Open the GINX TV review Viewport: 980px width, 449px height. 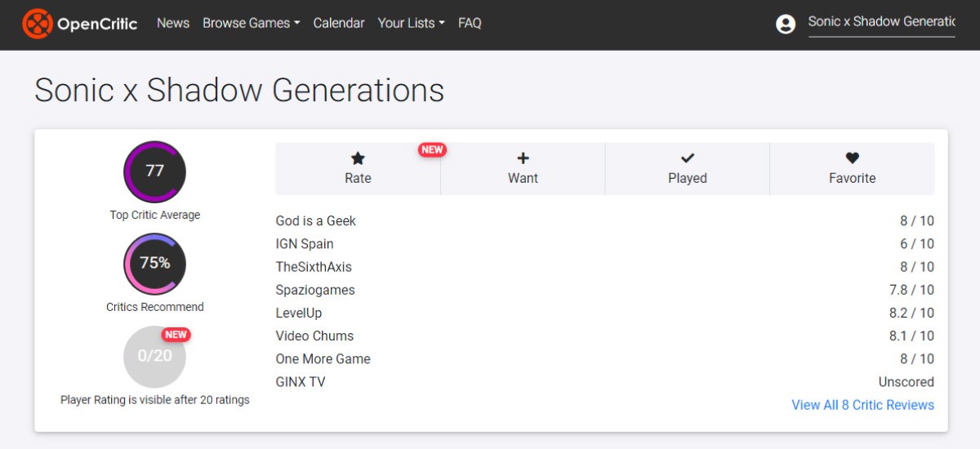pos(301,381)
